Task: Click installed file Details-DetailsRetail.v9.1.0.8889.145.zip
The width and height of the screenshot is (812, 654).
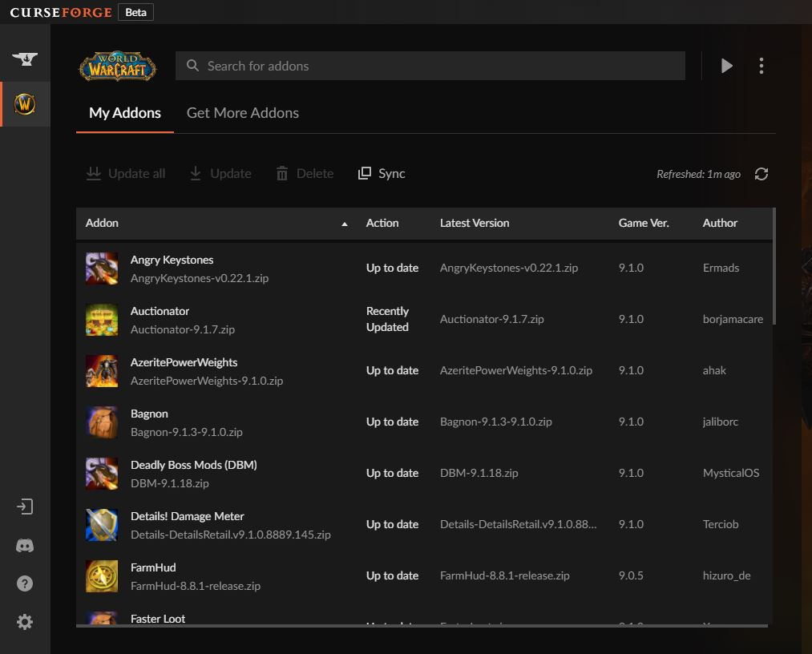Action: [230, 535]
